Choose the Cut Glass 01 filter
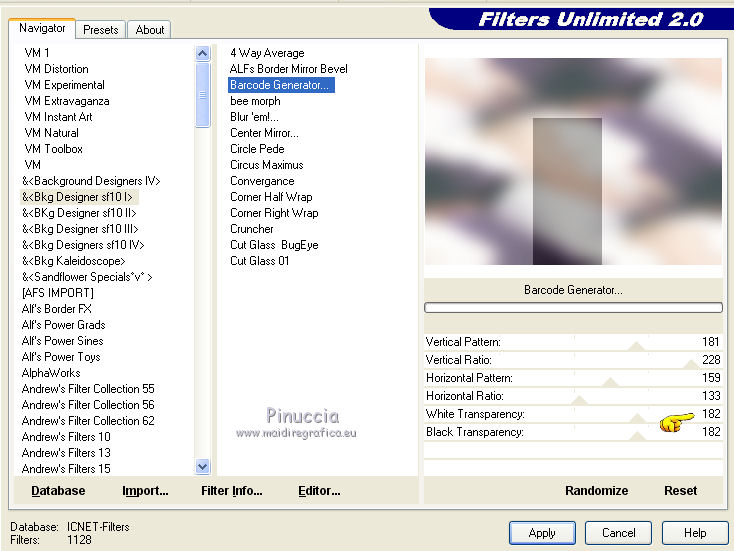The image size is (734, 551). pos(259,261)
